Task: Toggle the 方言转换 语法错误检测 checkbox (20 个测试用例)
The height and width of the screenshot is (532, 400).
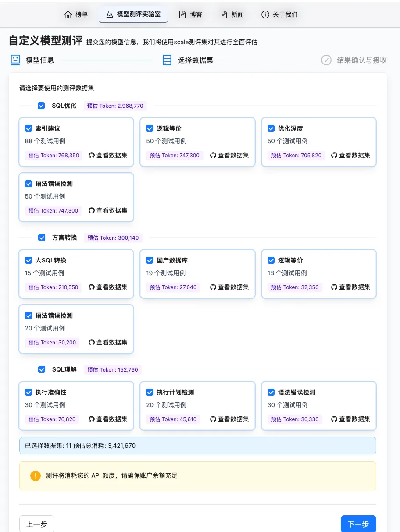Action: [x=29, y=316]
